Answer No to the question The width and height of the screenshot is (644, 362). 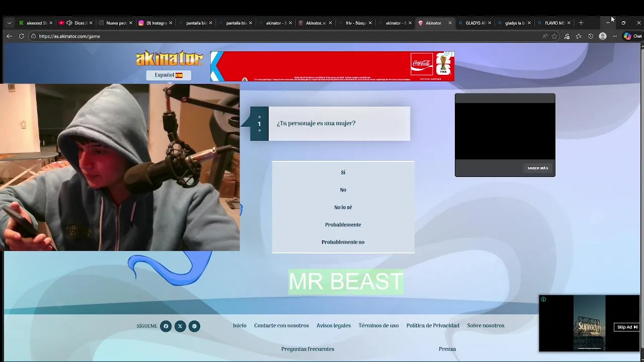click(x=343, y=190)
